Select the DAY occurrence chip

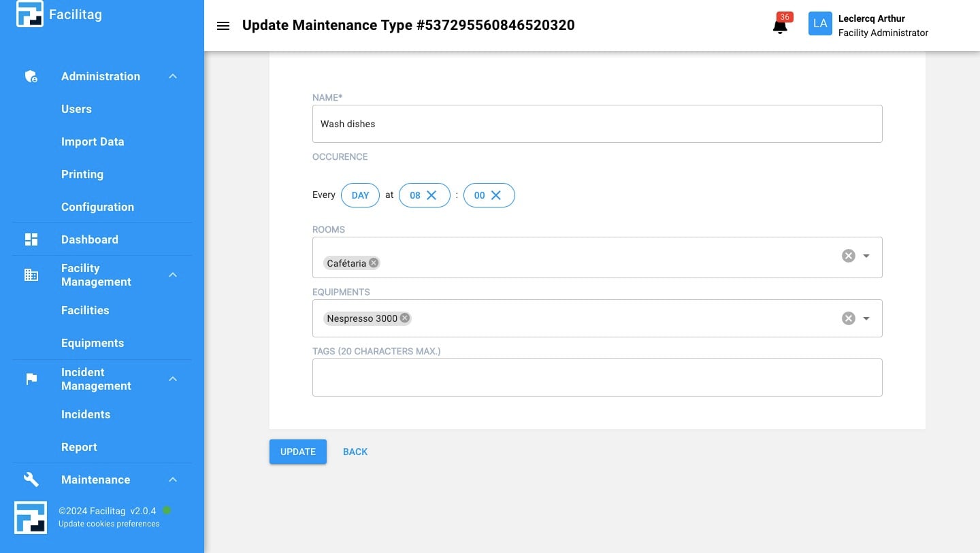(x=360, y=195)
